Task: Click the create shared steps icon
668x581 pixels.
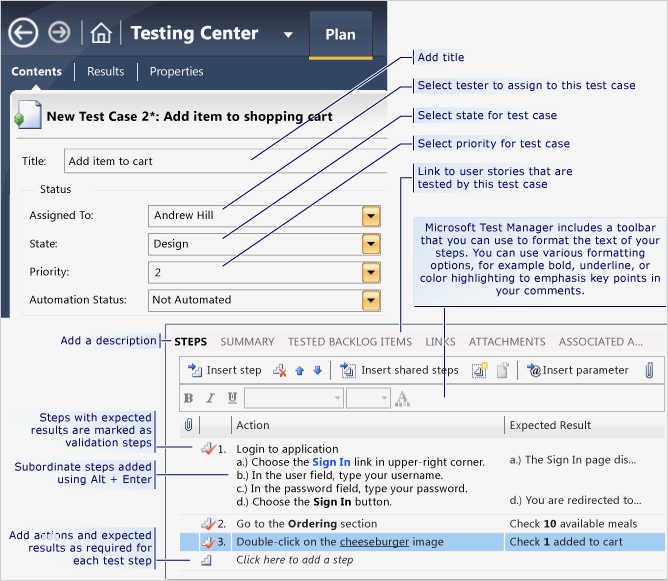Action: (x=480, y=370)
